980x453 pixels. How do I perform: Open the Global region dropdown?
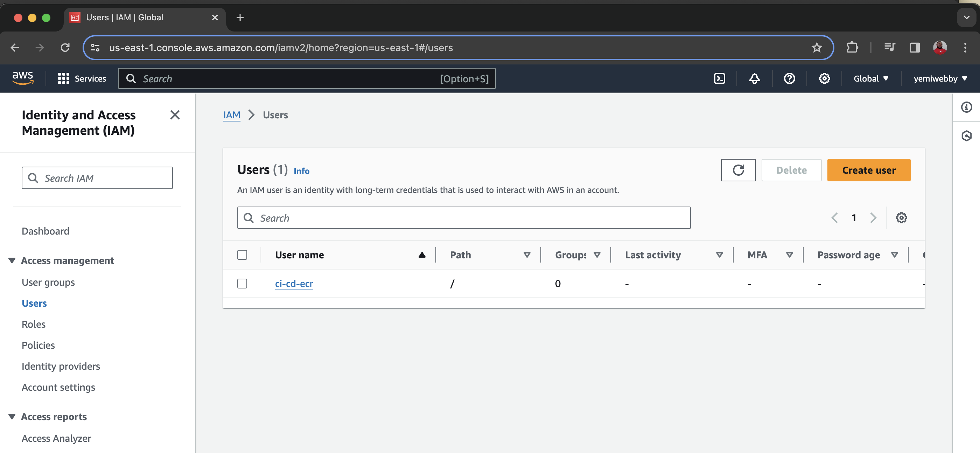(x=871, y=78)
